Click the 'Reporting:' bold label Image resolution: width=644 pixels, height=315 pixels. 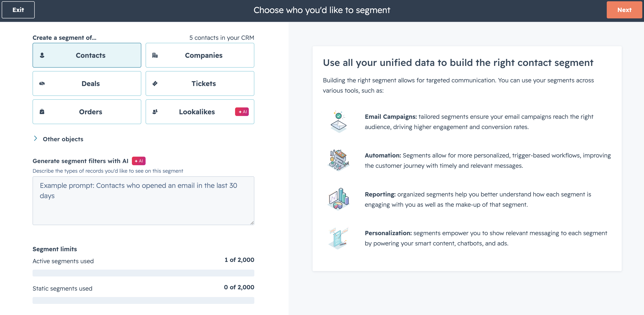pos(380,194)
